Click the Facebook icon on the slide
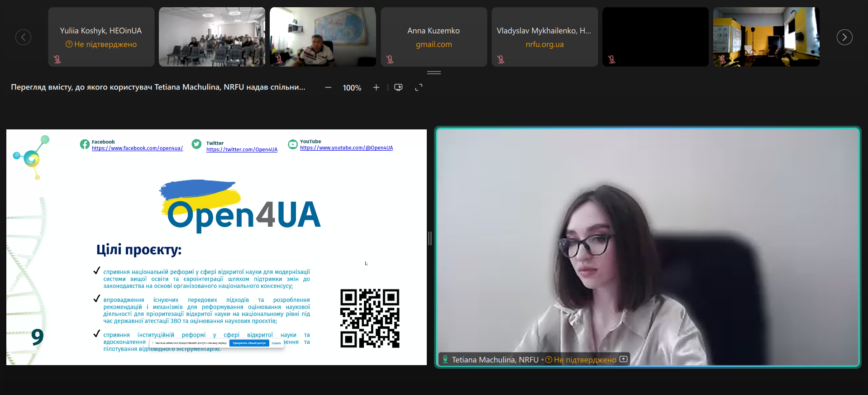 click(x=85, y=144)
